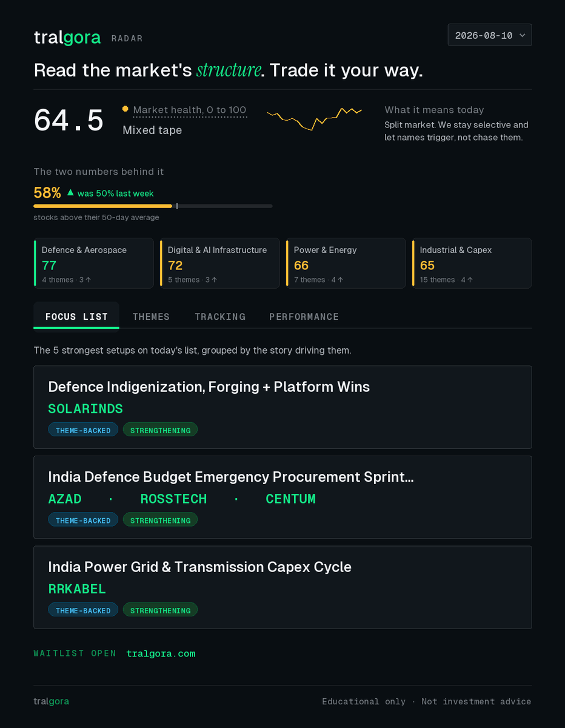Click the 'Educational only · Not investment advice' footer text
The width and height of the screenshot is (565, 728).
coord(426,701)
